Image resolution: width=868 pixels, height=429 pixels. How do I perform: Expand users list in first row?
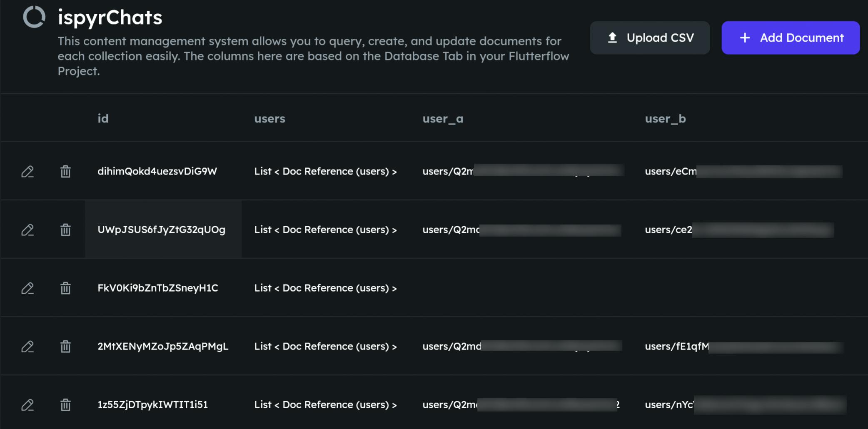325,171
